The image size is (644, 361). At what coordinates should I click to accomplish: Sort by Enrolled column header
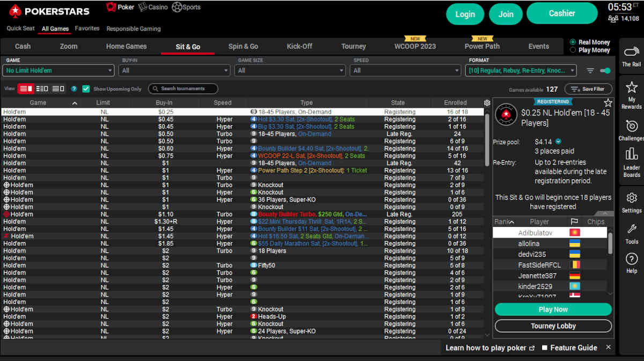[455, 102]
